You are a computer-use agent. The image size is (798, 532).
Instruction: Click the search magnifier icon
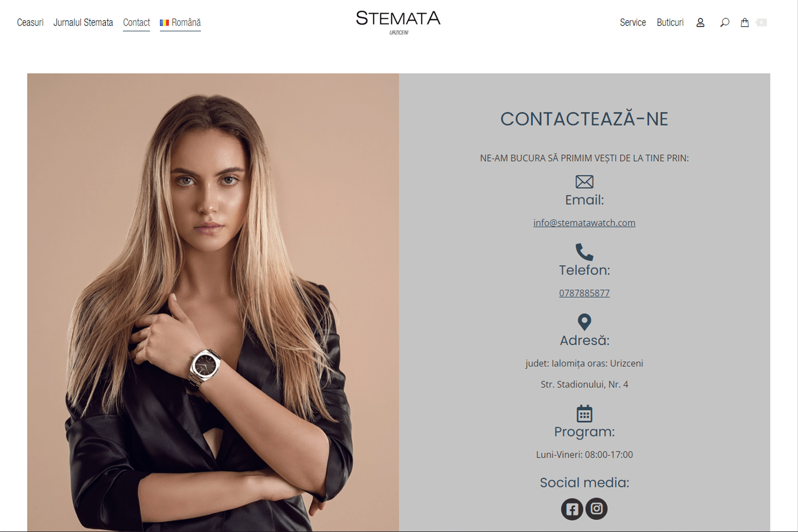point(725,23)
